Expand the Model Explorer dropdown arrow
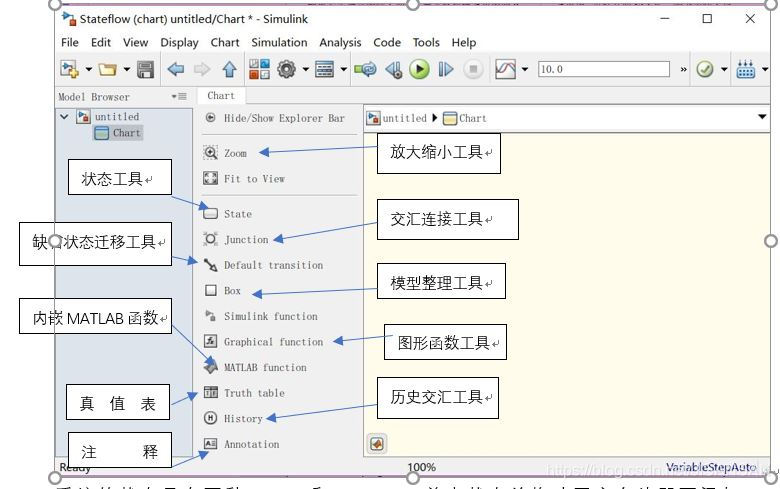This screenshot has height=489, width=780. pyautogui.click(x=343, y=69)
